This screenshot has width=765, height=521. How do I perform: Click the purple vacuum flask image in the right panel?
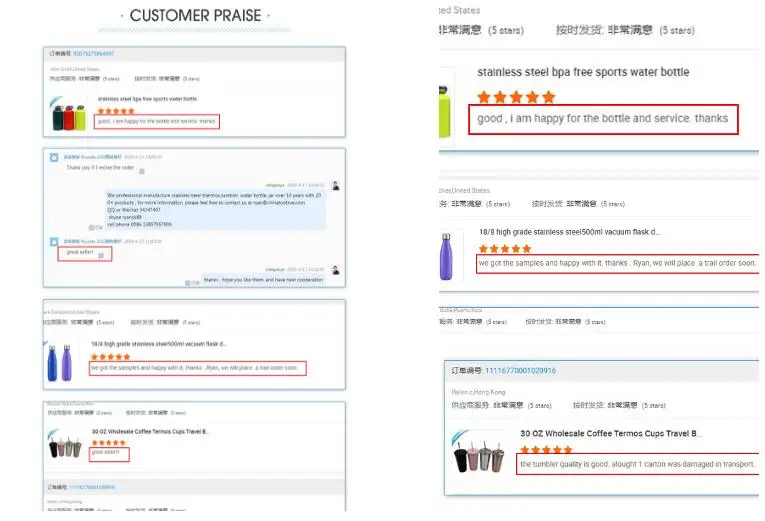tap(445, 257)
